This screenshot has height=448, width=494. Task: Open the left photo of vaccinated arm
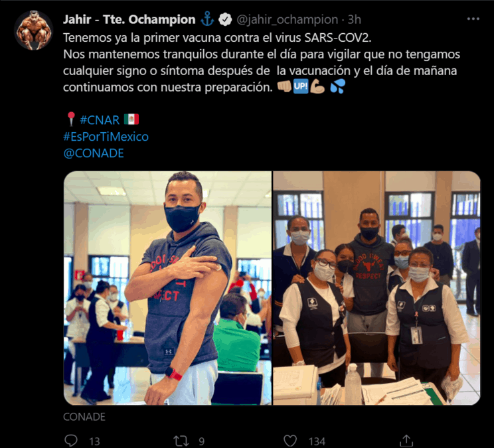pos(167,288)
